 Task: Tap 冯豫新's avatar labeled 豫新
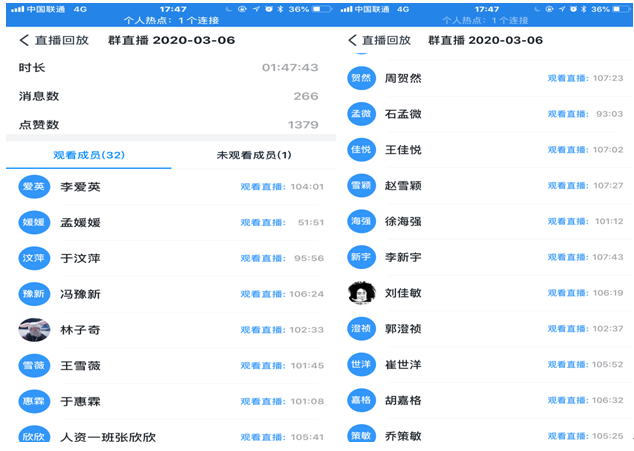point(34,294)
